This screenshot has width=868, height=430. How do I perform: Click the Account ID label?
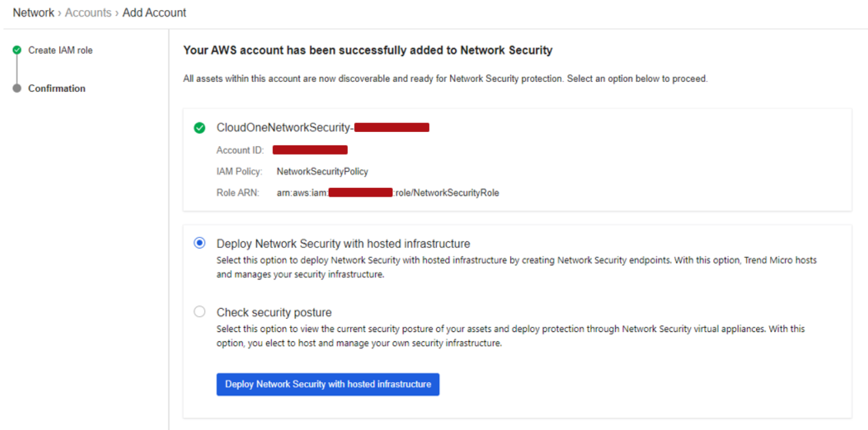(240, 150)
